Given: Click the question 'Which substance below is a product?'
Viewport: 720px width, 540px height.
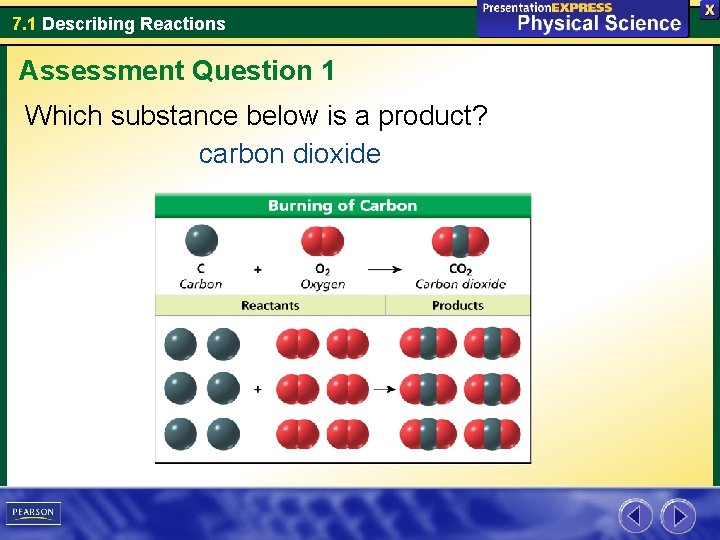Looking at the screenshot, I should pos(256,115).
